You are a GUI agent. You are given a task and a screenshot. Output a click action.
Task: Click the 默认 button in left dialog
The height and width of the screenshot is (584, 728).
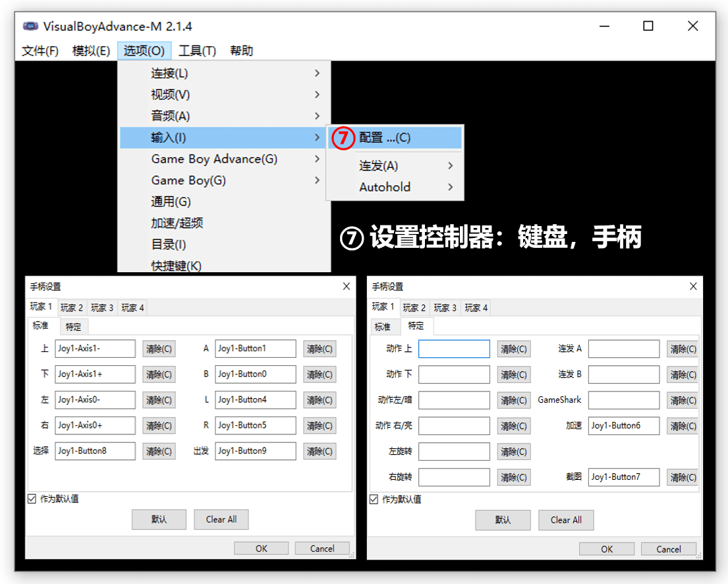pos(159,519)
